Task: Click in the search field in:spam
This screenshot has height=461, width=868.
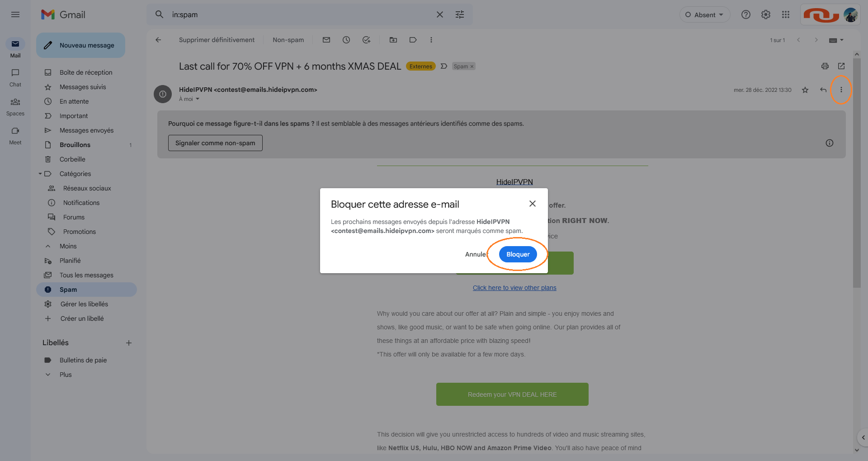Action: [298, 14]
